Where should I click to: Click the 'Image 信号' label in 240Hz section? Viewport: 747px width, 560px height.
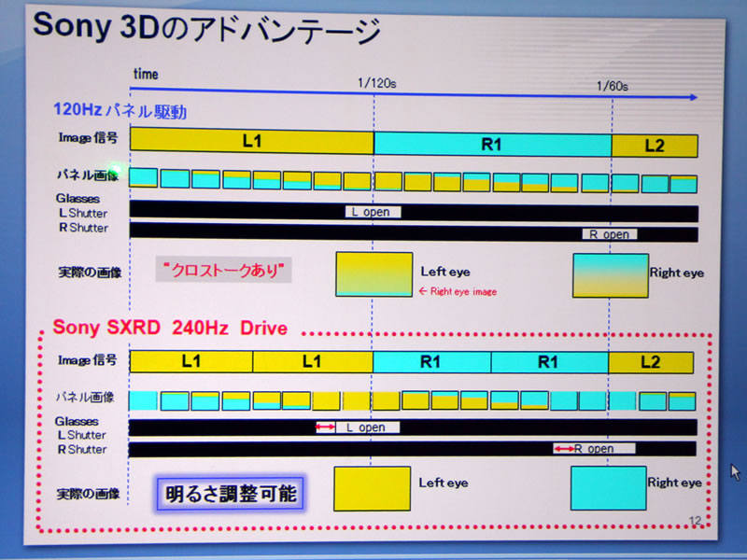pos(87,360)
